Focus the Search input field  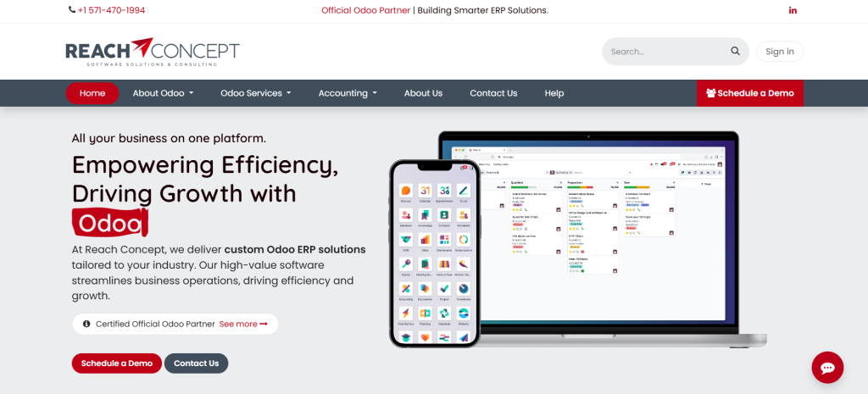(x=667, y=52)
